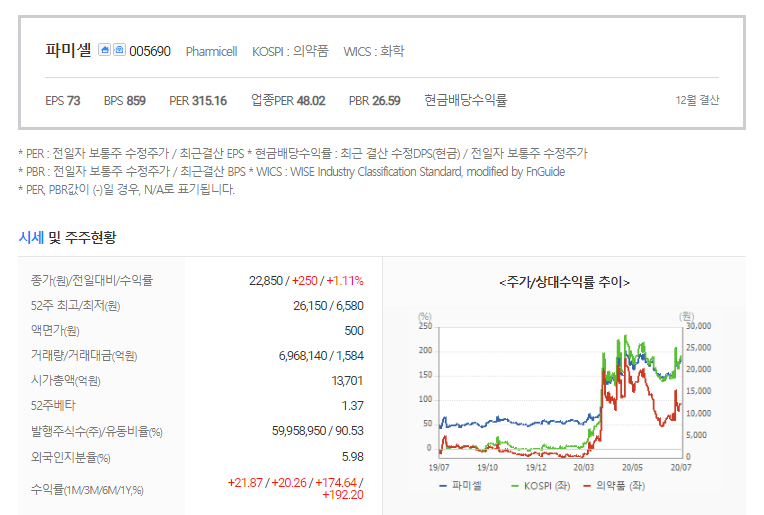Viewport: 764px width, 515px height.
Task: Click the 19/07 x-axis label
Action: 439,467
